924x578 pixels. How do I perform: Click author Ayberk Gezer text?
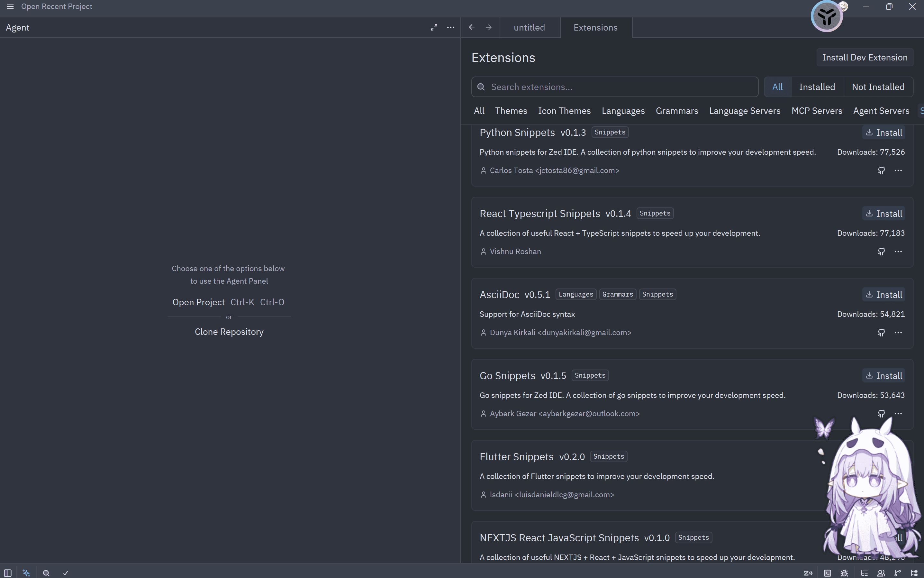(565, 414)
